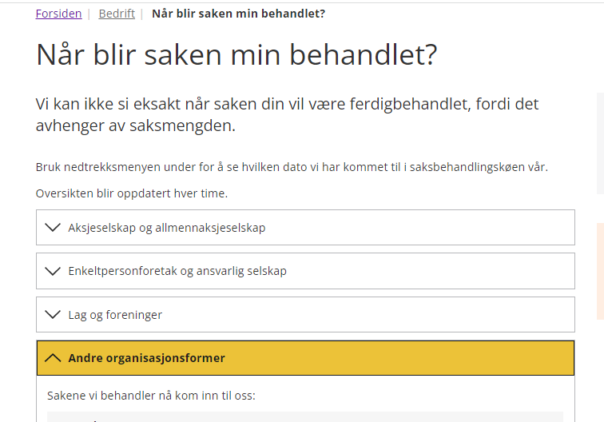This screenshot has width=604, height=422.
Task: Click 'Sakene vi behandler nå' text
Action: click(x=151, y=395)
